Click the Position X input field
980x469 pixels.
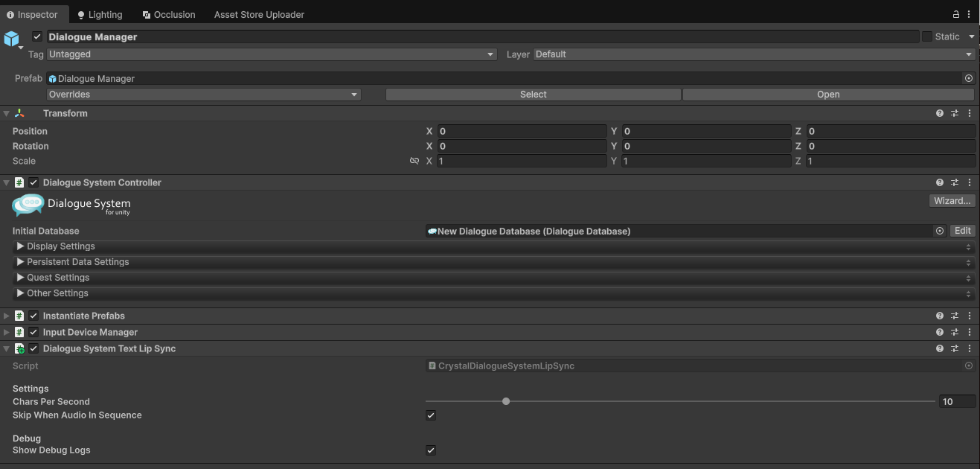click(522, 131)
